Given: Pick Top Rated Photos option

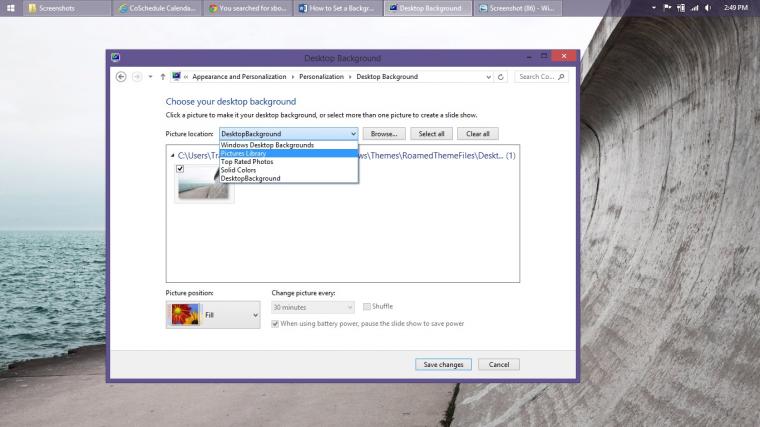Looking at the screenshot, I should point(247,161).
